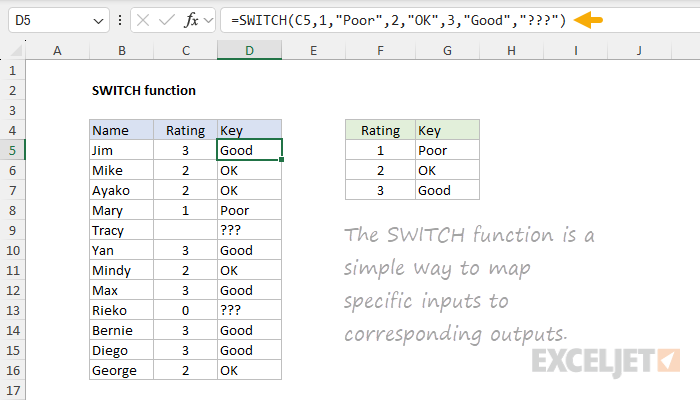The image size is (700, 400).
Task: Click inside the SWITCH formula text
Action: pyautogui.click(x=398, y=20)
